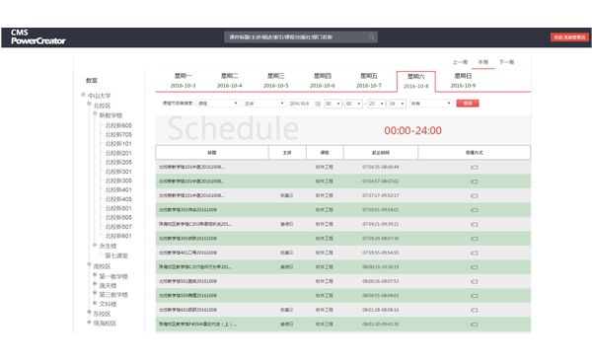Viewport: 592px width, 364px height.
Task: Expand the 东校区 campus node
Action: pos(89,313)
